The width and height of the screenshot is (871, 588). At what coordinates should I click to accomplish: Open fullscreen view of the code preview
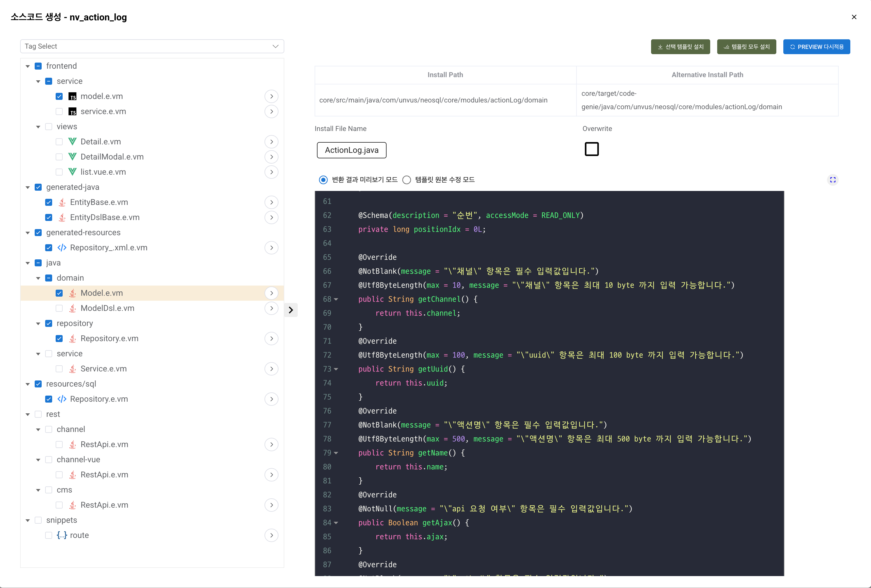[833, 180]
